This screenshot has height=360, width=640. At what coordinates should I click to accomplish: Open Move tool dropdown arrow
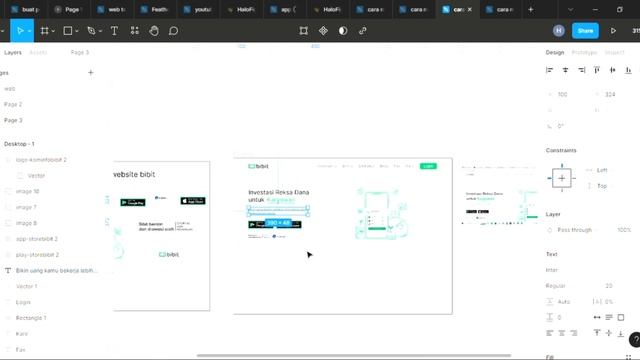29,31
